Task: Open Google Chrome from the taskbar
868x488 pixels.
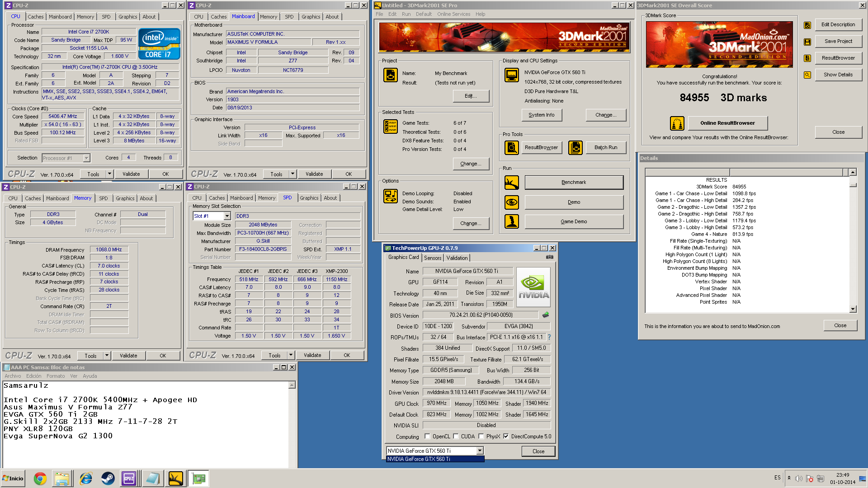Action: (x=40, y=479)
